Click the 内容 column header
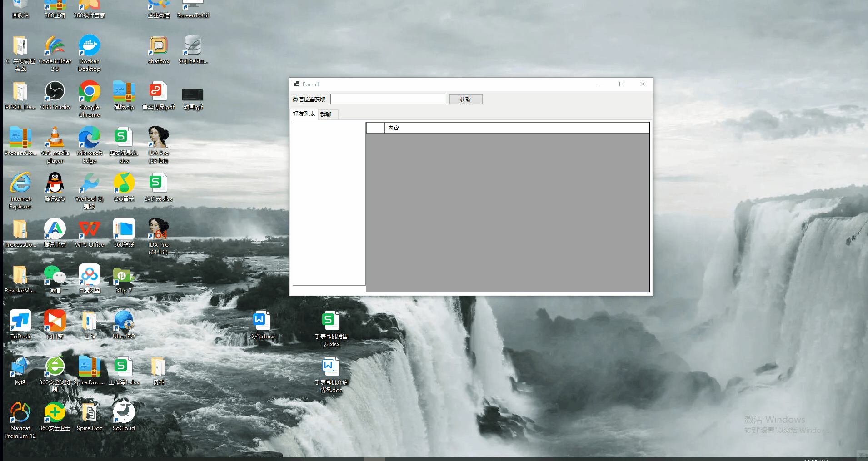The height and width of the screenshot is (461, 868). click(516, 128)
